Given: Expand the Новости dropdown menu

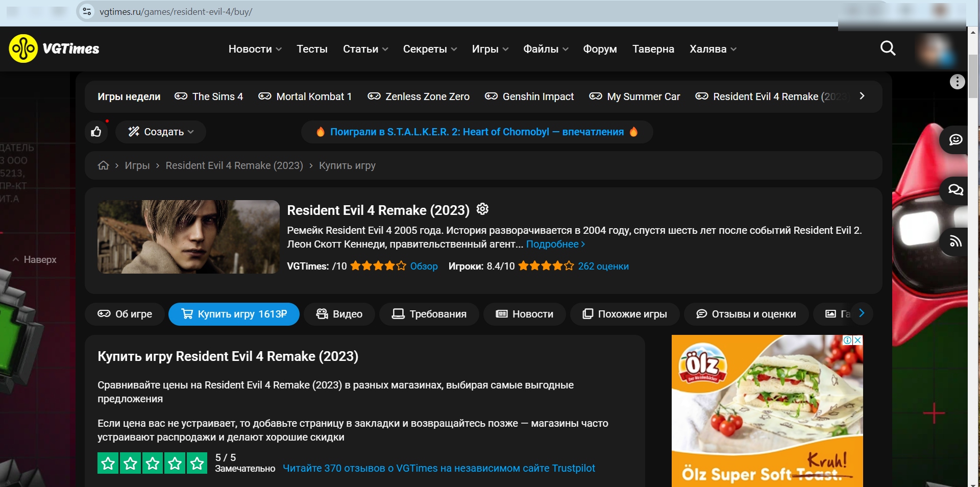Looking at the screenshot, I should (x=255, y=49).
